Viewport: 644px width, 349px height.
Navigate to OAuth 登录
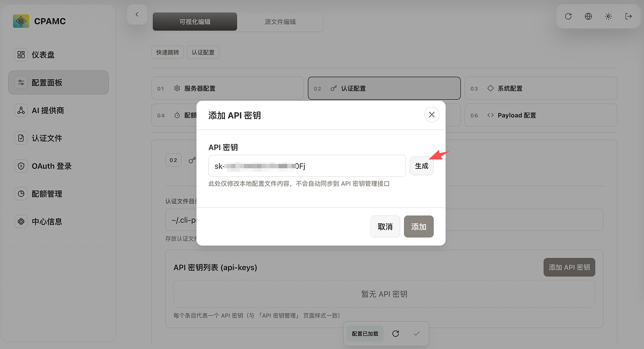coord(58,166)
